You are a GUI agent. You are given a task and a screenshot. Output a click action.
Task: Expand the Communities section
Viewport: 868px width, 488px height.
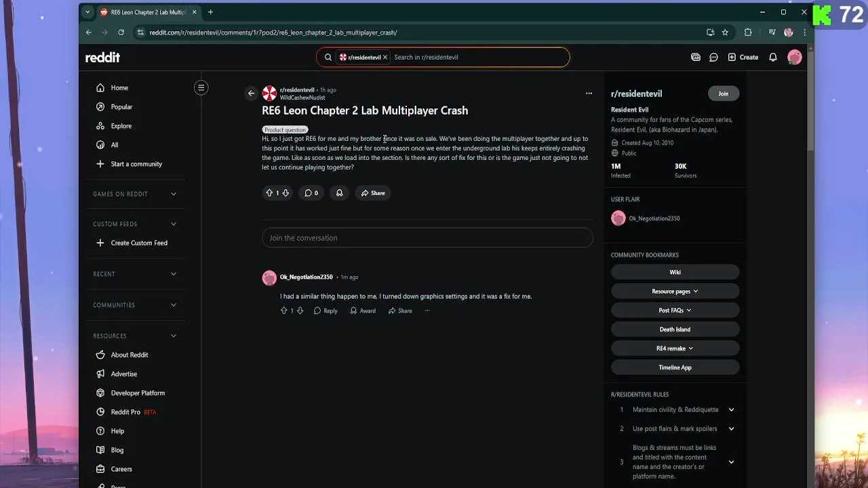pos(136,305)
